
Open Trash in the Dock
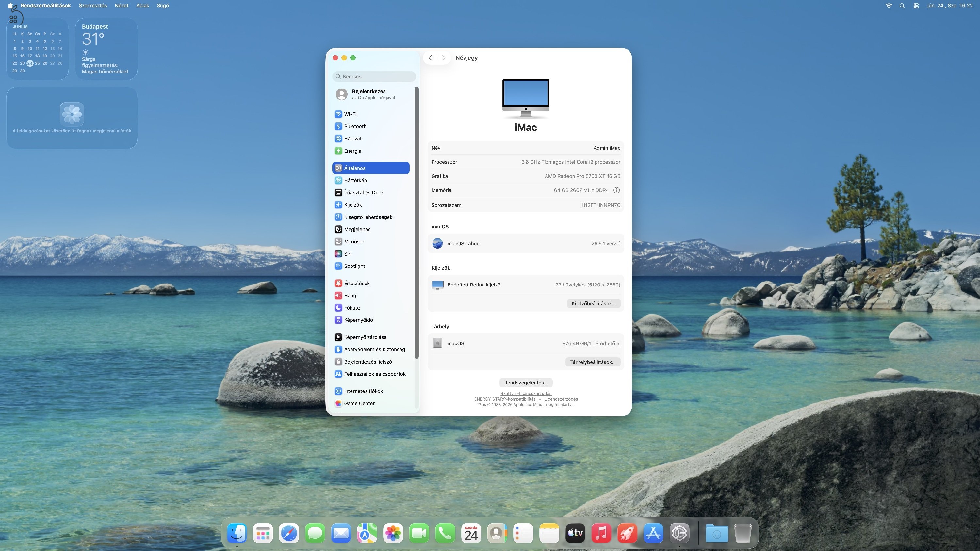click(743, 533)
